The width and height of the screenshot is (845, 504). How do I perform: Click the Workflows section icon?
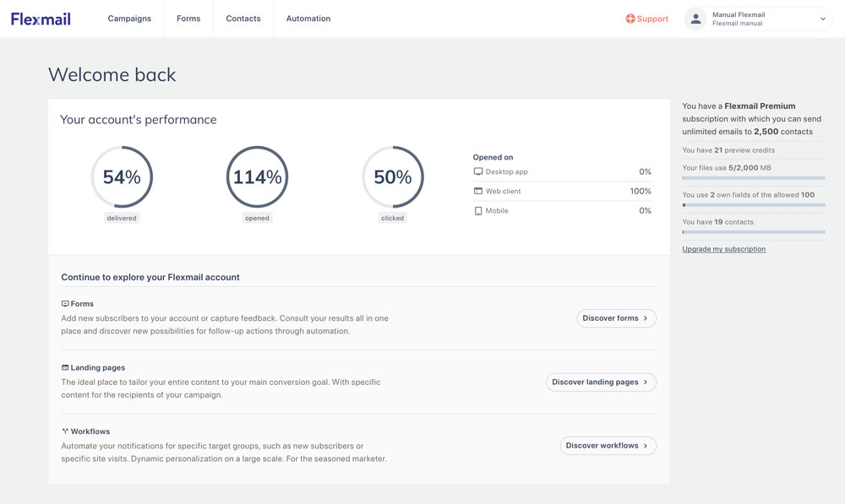(65, 431)
